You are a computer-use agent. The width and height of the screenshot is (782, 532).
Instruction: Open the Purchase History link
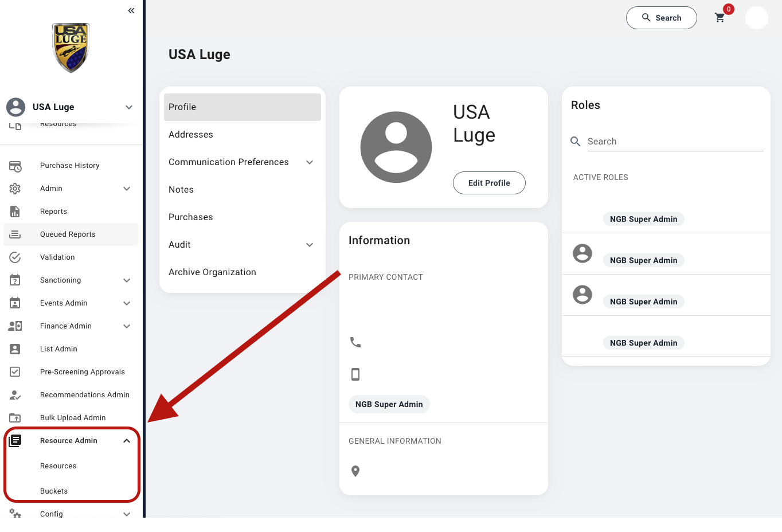click(70, 166)
